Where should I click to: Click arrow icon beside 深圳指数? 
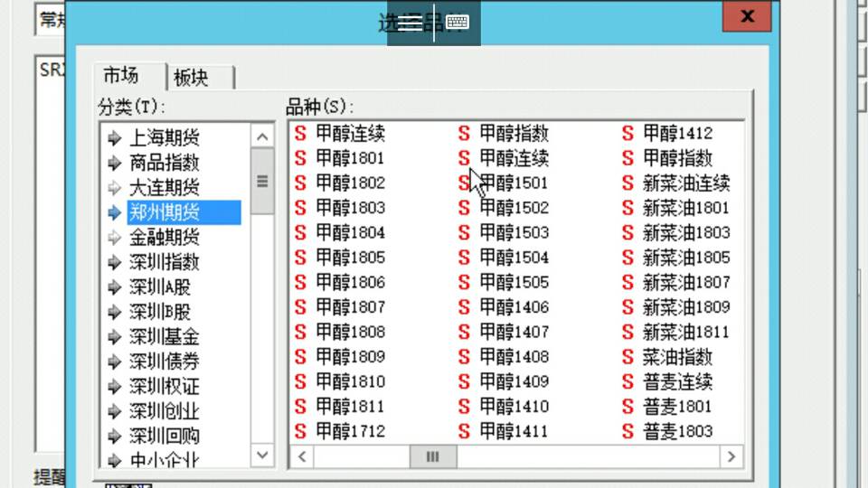tap(114, 262)
